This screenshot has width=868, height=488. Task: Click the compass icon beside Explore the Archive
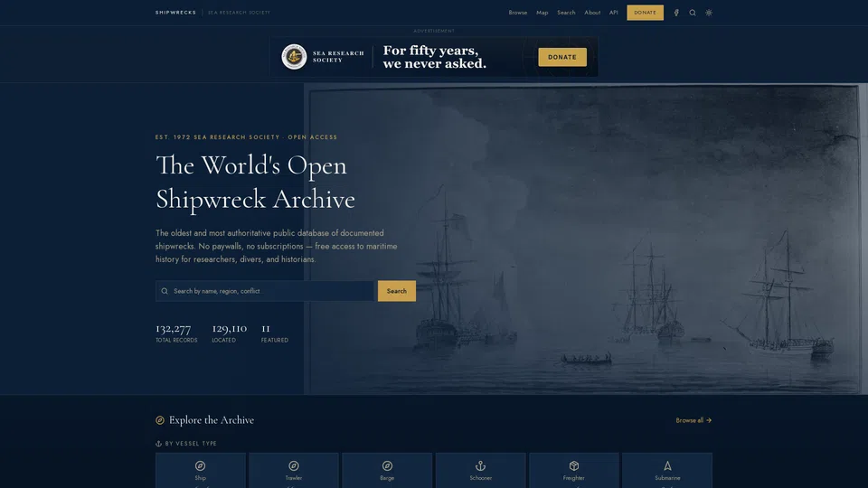tap(160, 420)
